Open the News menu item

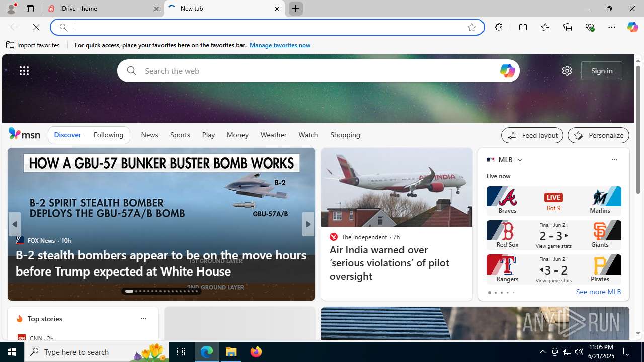[149, 135]
